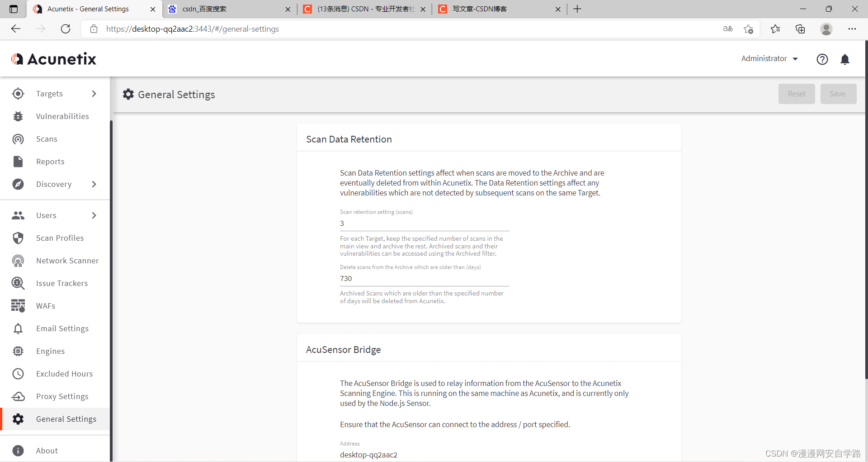Open browser settings and more menu
Screen dimensions: 868x462
(852, 29)
